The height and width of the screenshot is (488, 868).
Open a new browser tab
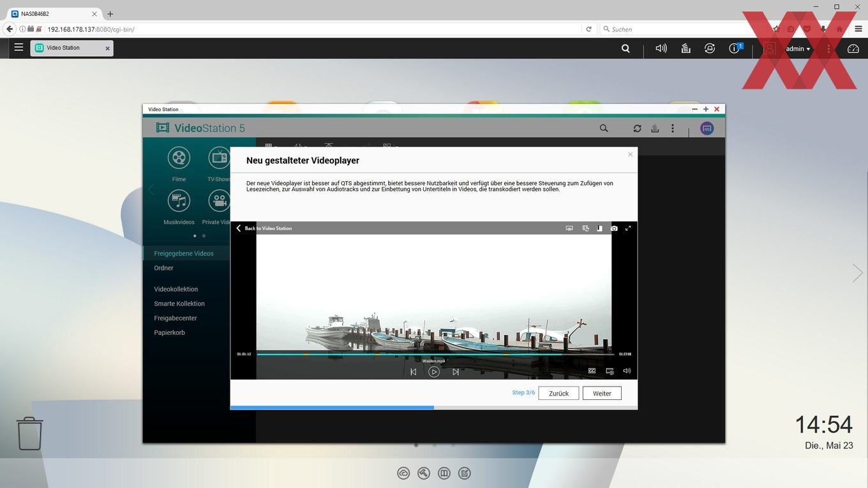tap(110, 13)
